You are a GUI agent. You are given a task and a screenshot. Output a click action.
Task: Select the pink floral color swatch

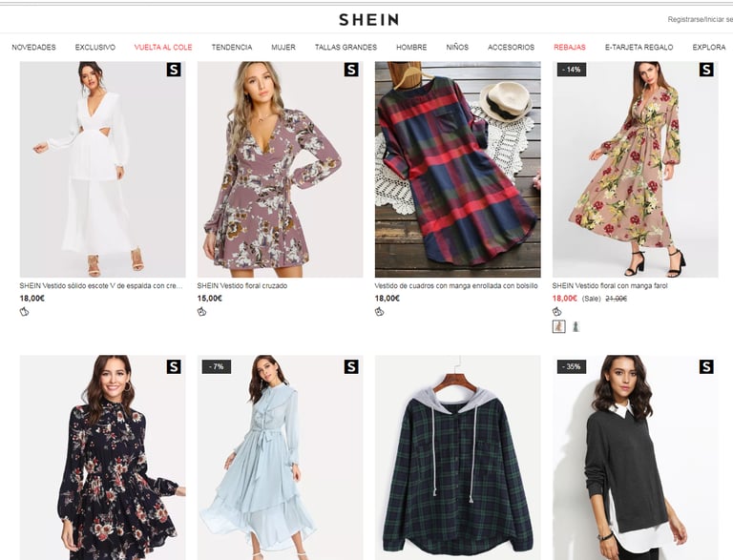[558, 326]
